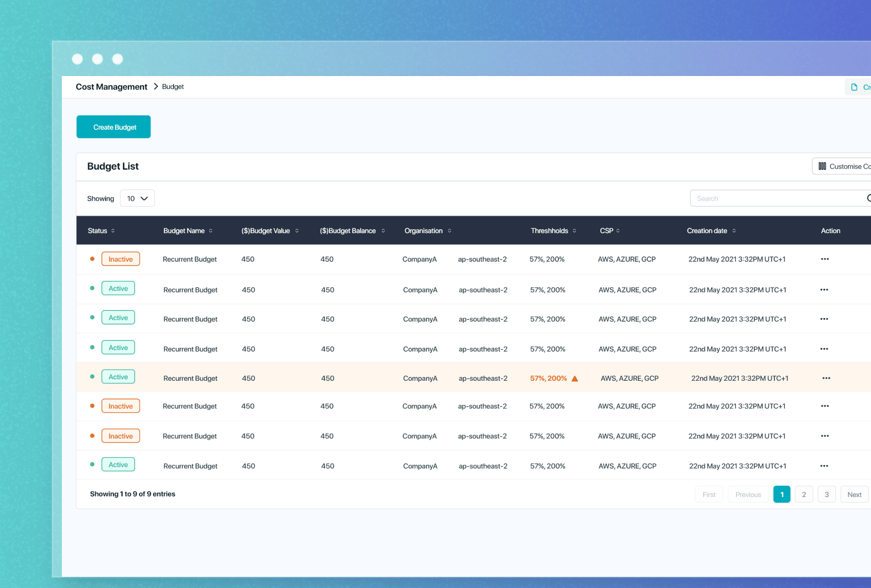Viewport: 871px width, 588px height.
Task: Sort by Budget Name using its sort arrows
Action: tap(211, 230)
